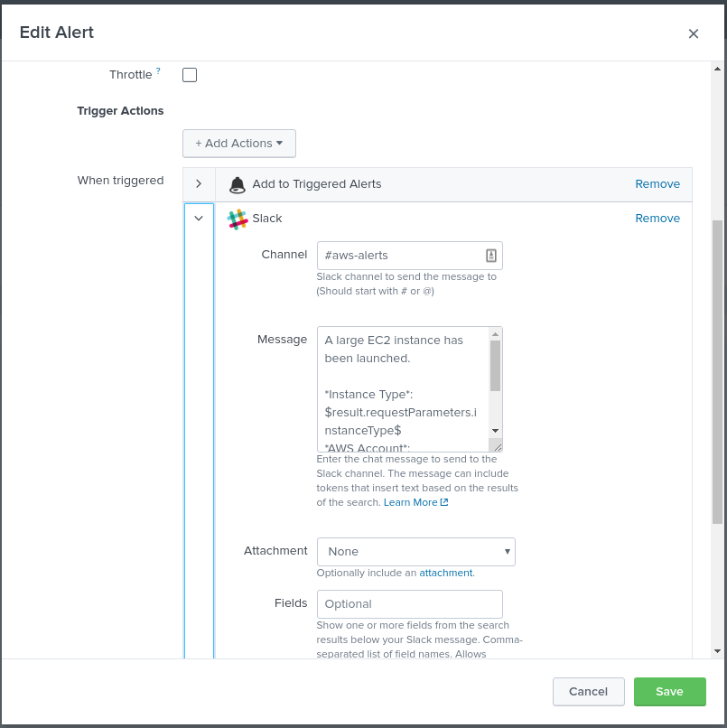
Task: Toggle the Throttle checkbox
Action: pyautogui.click(x=189, y=75)
